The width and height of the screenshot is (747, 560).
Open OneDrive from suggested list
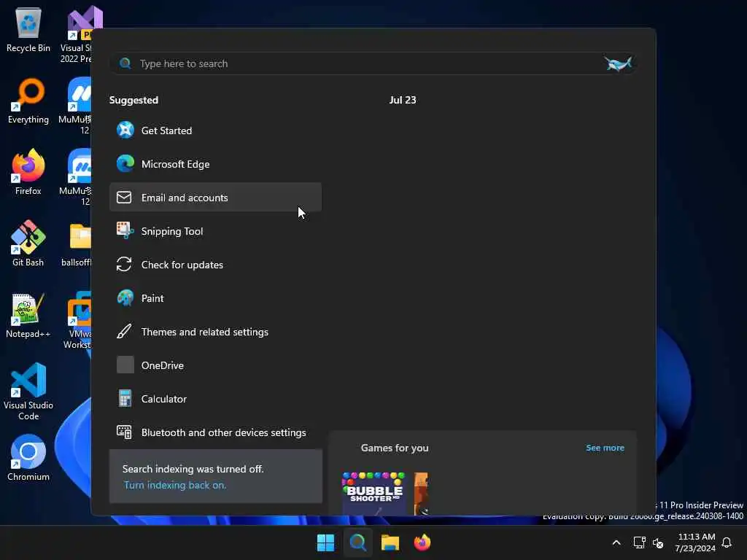tap(215, 365)
